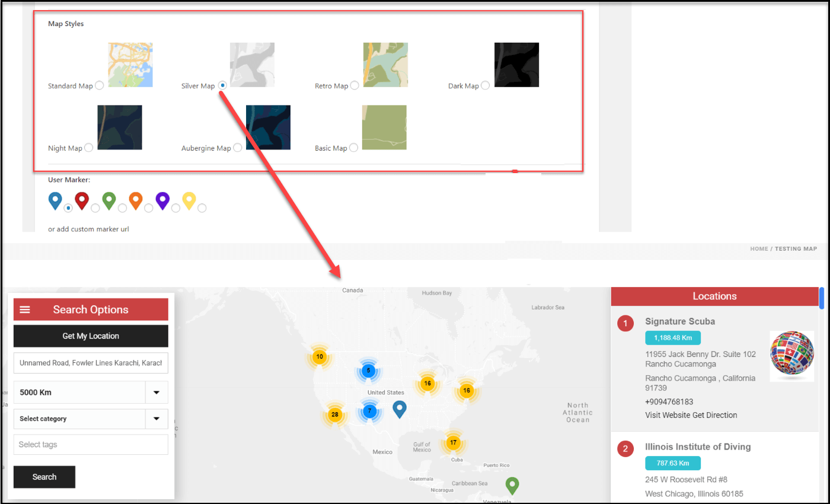Click the Search Options header title
The image size is (830, 504).
(x=91, y=310)
